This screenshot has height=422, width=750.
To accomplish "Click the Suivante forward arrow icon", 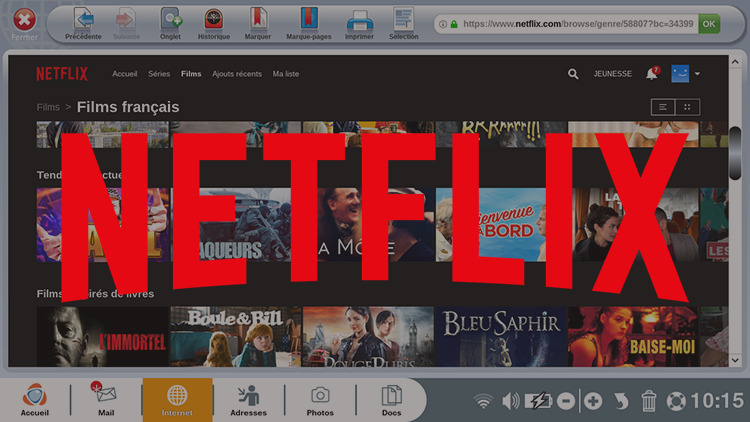I will (126, 20).
